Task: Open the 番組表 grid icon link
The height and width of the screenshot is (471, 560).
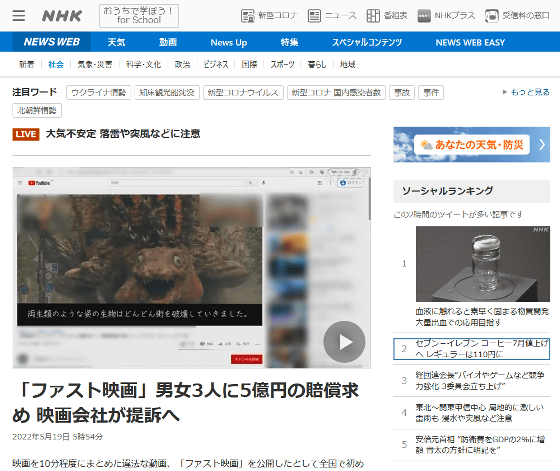Action: pyautogui.click(x=387, y=16)
